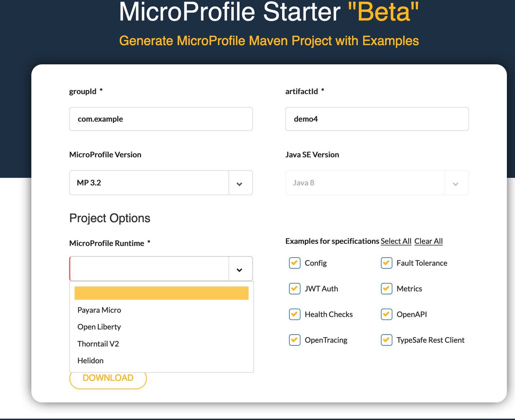Open the MicroProfile Version dropdown arrow
The width and height of the screenshot is (515, 420).
click(239, 183)
